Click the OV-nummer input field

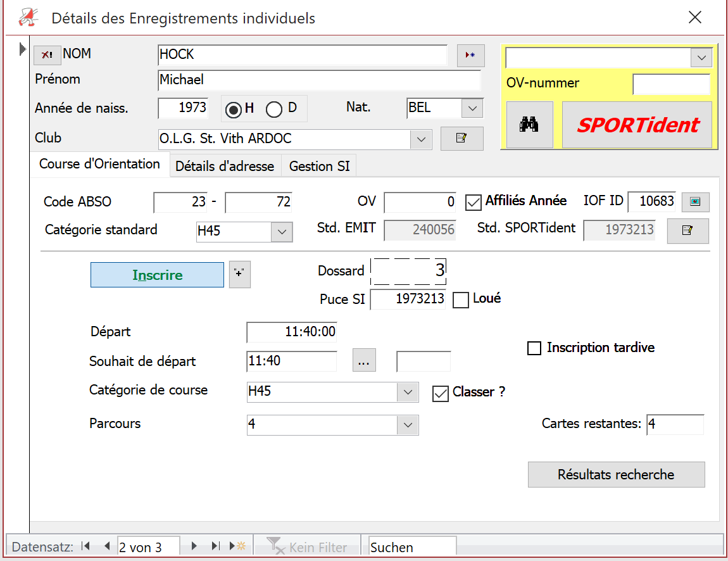tap(672, 84)
